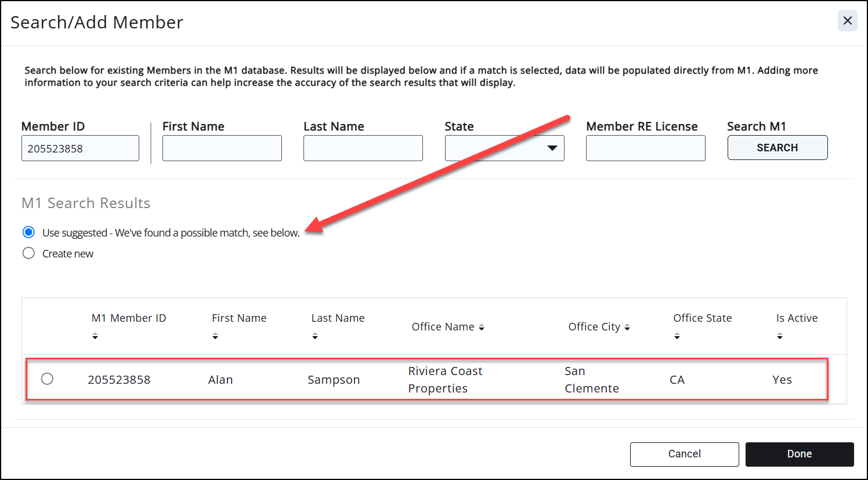
Task: Click the Member RE License field
Action: click(x=645, y=148)
